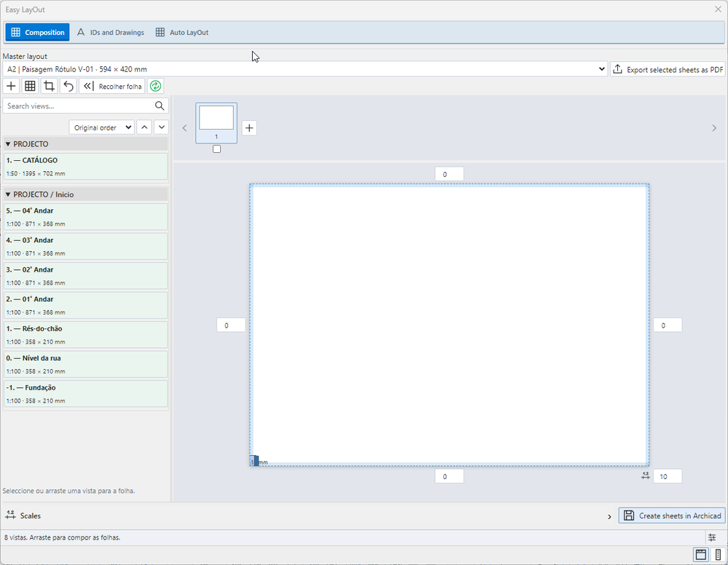This screenshot has width=728, height=565.
Task: Open the Original order sort dropdown
Action: click(102, 127)
